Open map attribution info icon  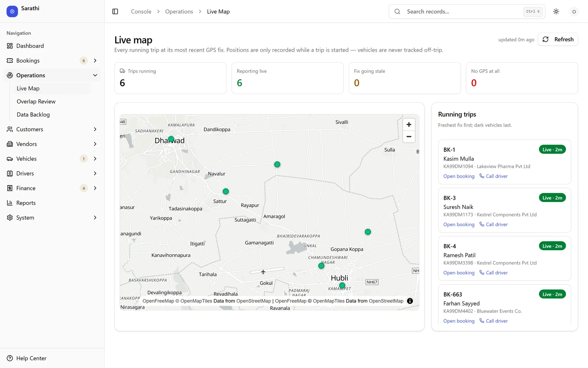tap(410, 301)
